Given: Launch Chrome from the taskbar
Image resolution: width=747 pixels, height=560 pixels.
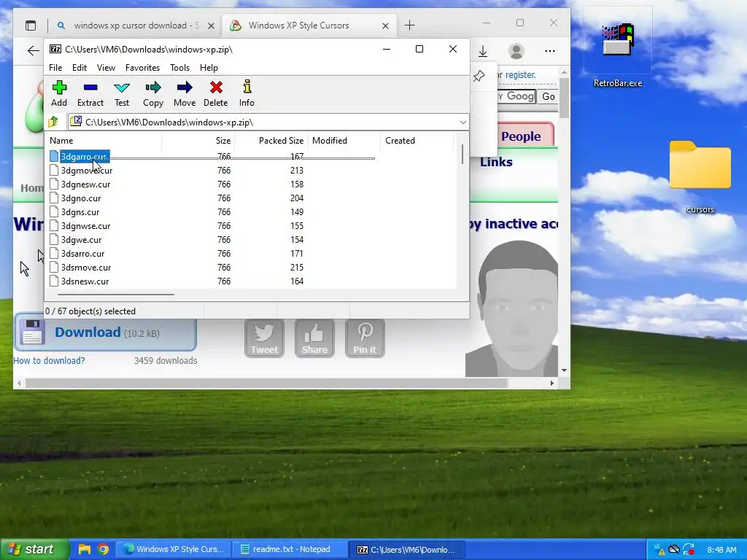Looking at the screenshot, I should pyautogui.click(x=103, y=549).
